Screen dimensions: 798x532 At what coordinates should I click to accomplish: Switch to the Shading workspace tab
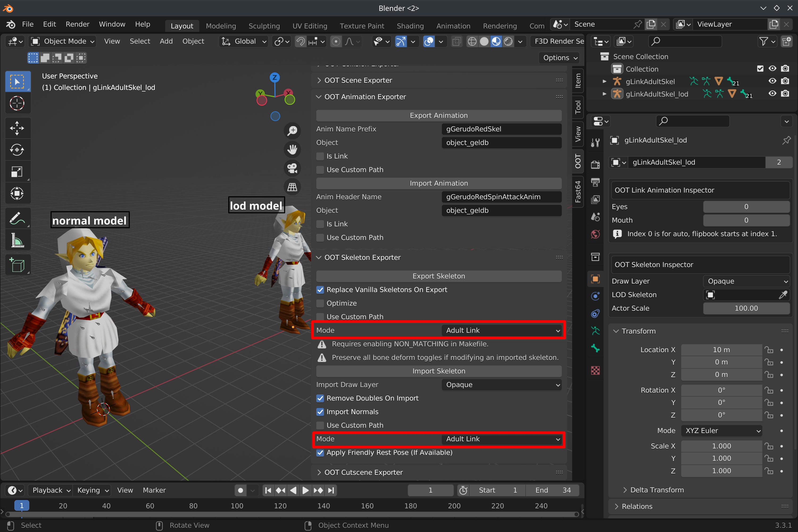pos(410,26)
